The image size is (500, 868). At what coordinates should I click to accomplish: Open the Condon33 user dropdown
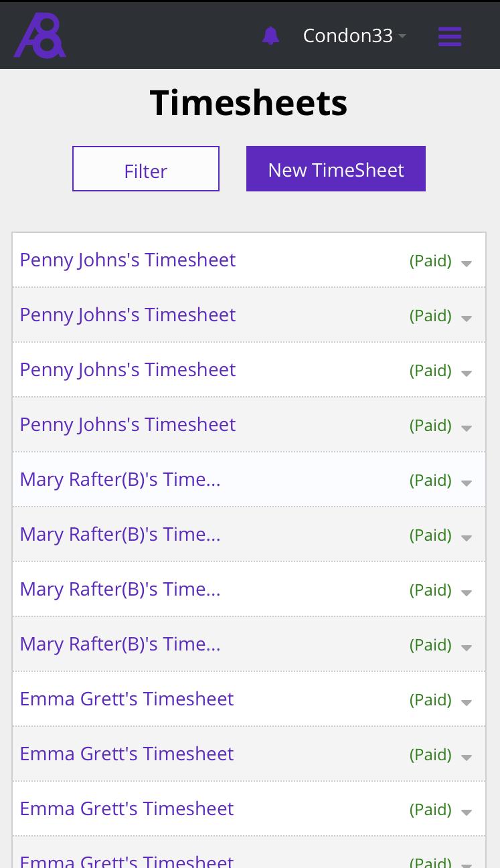click(x=354, y=35)
